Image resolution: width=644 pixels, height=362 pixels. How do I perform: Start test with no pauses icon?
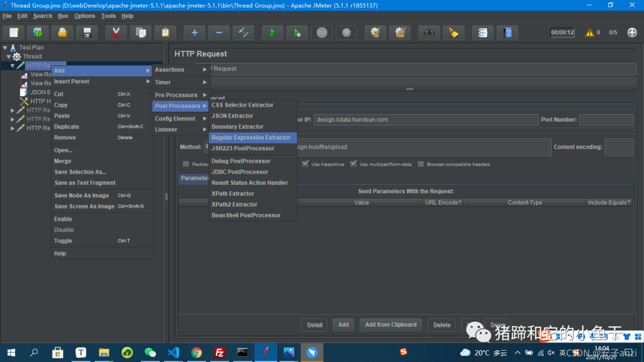(297, 32)
